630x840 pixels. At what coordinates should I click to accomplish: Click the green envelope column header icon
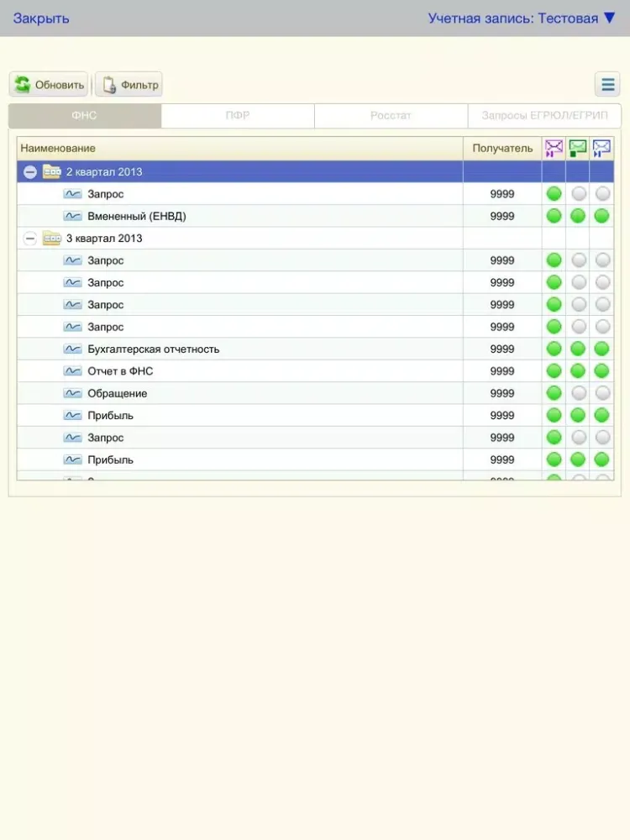578,149
